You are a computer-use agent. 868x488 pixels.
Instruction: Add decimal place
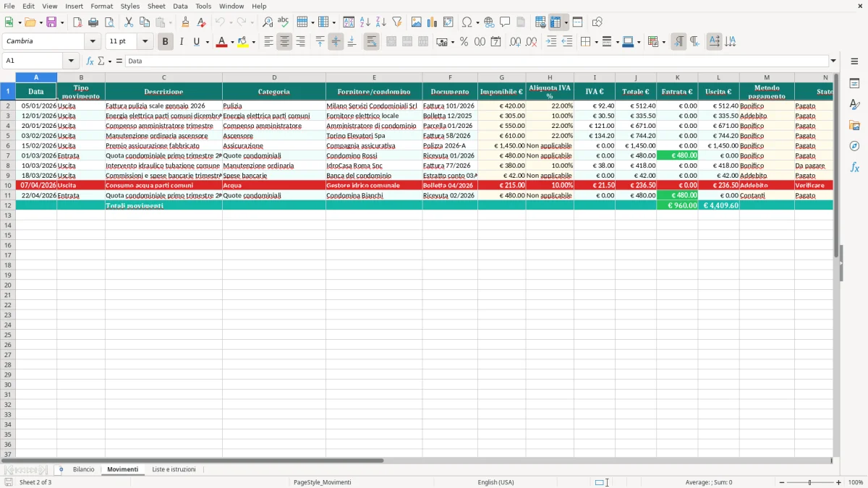click(515, 42)
